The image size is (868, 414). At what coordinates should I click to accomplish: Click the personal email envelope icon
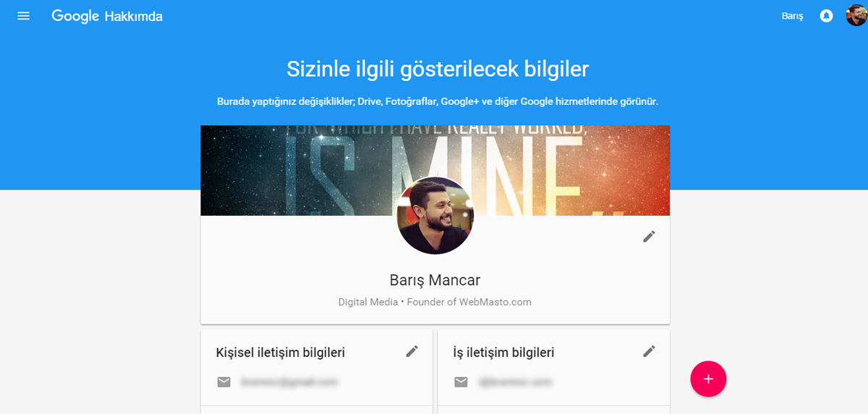coord(224,381)
